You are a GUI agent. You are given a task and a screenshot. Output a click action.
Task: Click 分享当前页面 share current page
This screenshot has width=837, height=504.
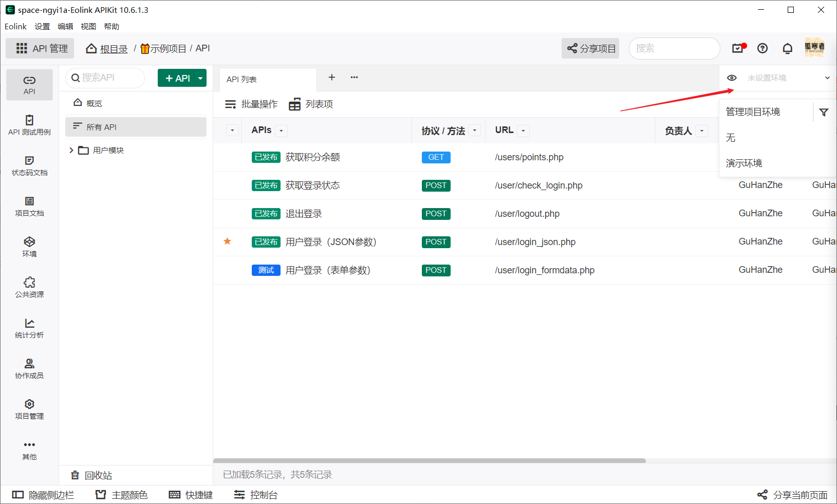[x=793, y=495]
